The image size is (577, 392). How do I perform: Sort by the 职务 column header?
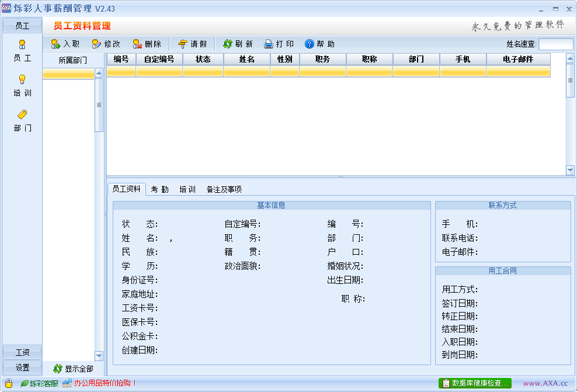323,59
